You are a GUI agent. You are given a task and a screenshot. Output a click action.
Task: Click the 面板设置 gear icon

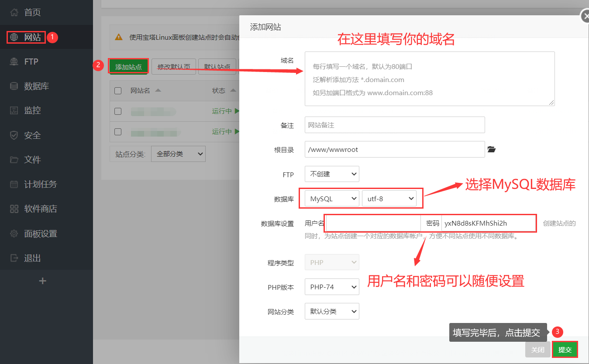(14, 234)
